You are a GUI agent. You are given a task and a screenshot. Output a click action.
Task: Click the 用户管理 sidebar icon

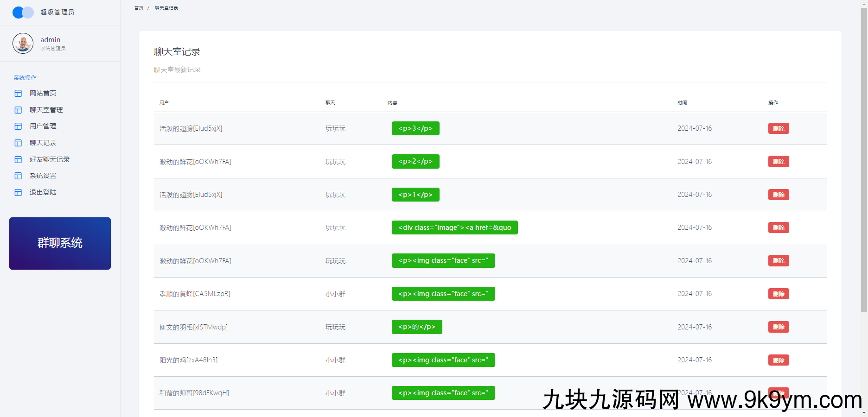point(18,126)
